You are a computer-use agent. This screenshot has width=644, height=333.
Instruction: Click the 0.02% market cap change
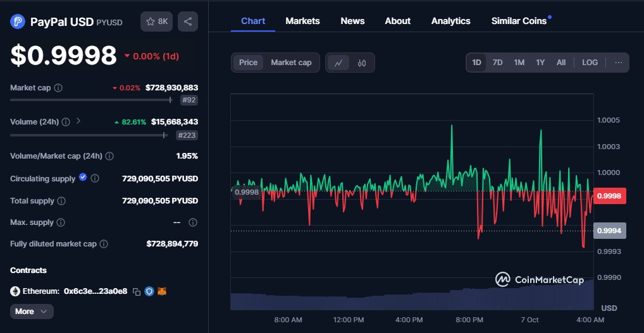click(x=127, y=88)
